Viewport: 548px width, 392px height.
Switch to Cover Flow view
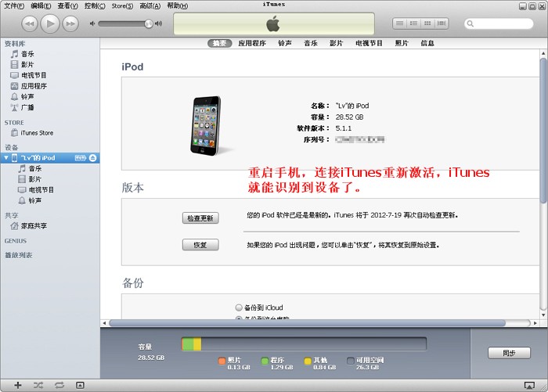coord(442,23)
